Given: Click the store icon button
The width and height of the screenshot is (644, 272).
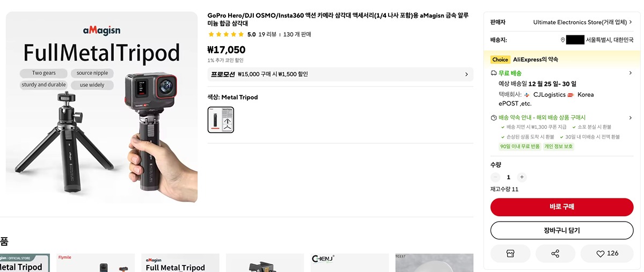Looking at the screenshot, I should click(510, 253).
